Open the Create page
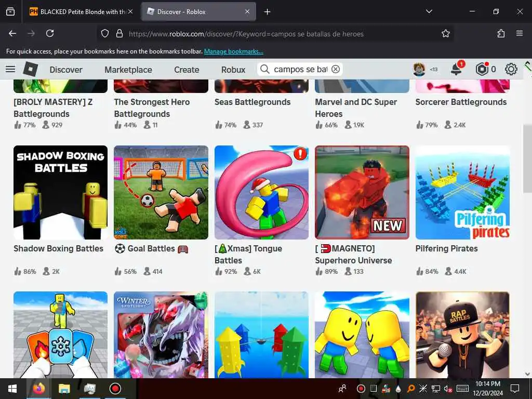 pyautogui.click(x=187, y=70)
